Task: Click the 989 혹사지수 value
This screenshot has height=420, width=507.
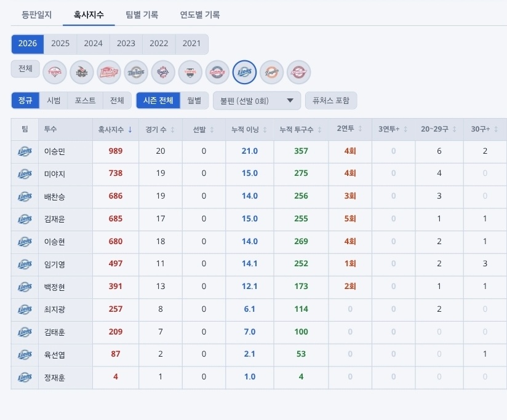Action: [x=116, y=151]
